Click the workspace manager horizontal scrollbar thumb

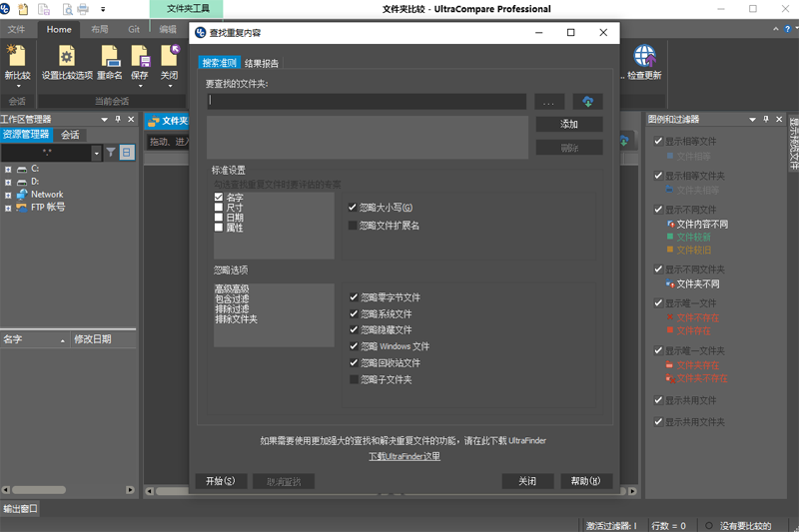tap(39, 490)
